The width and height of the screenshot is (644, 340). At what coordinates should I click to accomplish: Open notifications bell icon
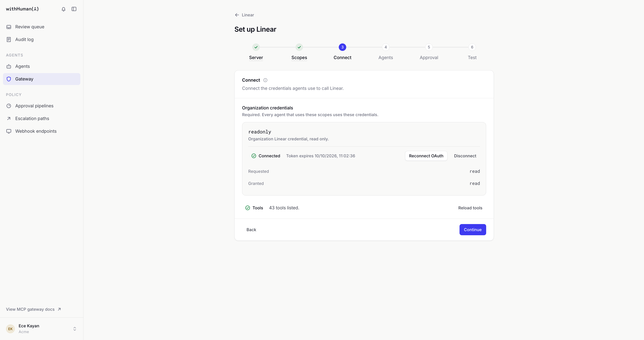coord(64,9)
